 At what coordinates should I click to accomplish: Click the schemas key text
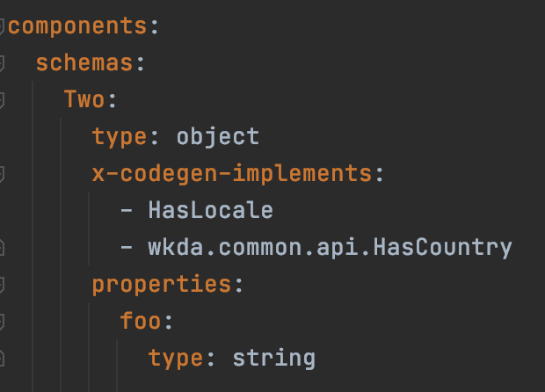tap(84, 62)
